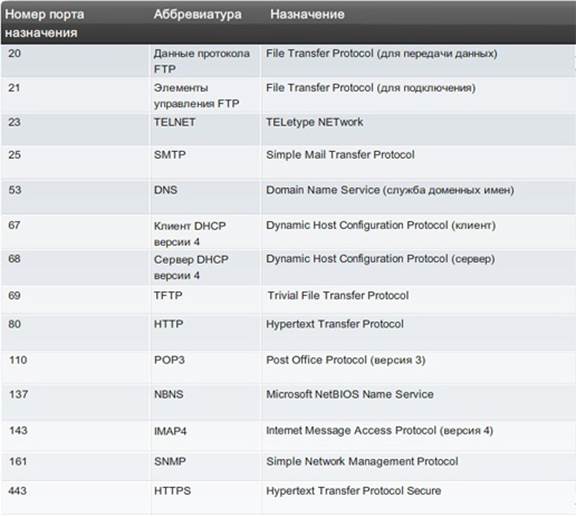Select the port number 67 cell
Image resolution: width=576 pixels, height=517 pixels.
coord(75,232)
